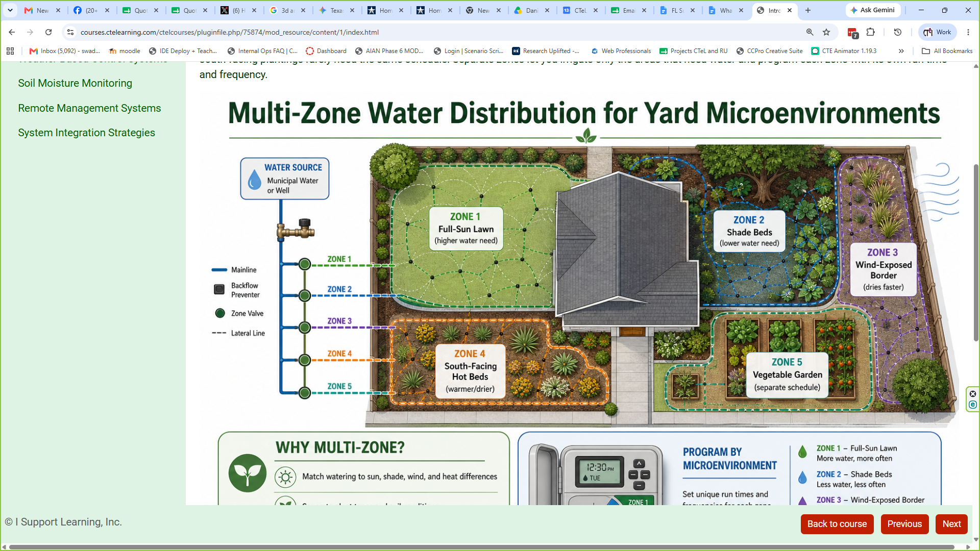Expand the tab search dropdown

pyautogui.click(x=10, y=10)
